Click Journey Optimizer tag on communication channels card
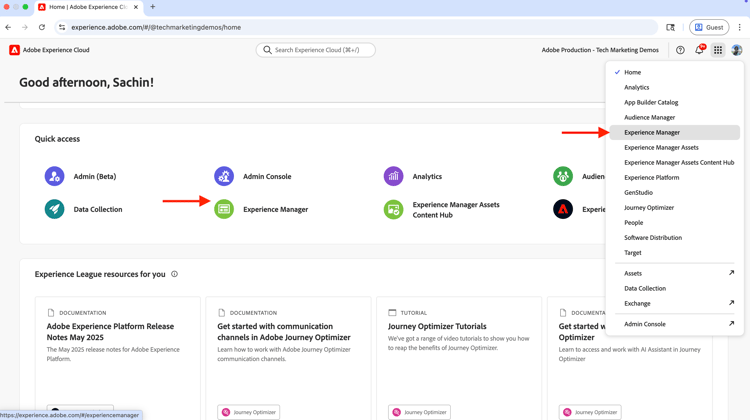Image resolution: width=750 pixels, height=420 pixels. point(249,412)
